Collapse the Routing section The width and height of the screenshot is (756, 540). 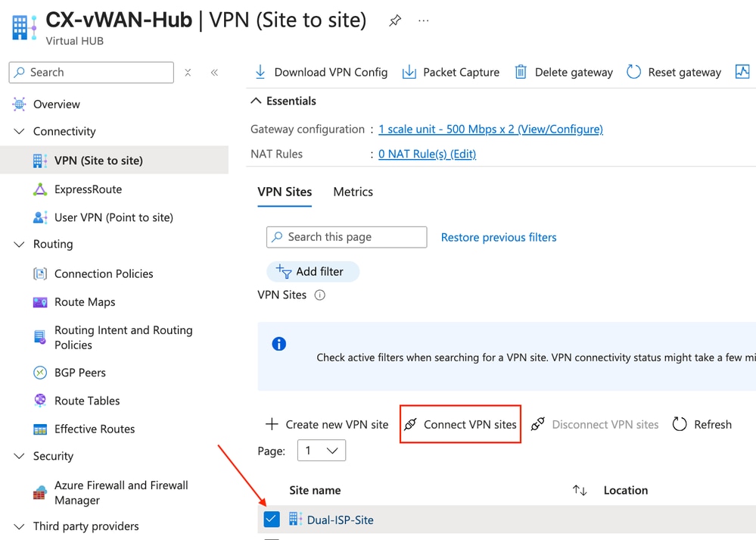click(x=19, y=244)
